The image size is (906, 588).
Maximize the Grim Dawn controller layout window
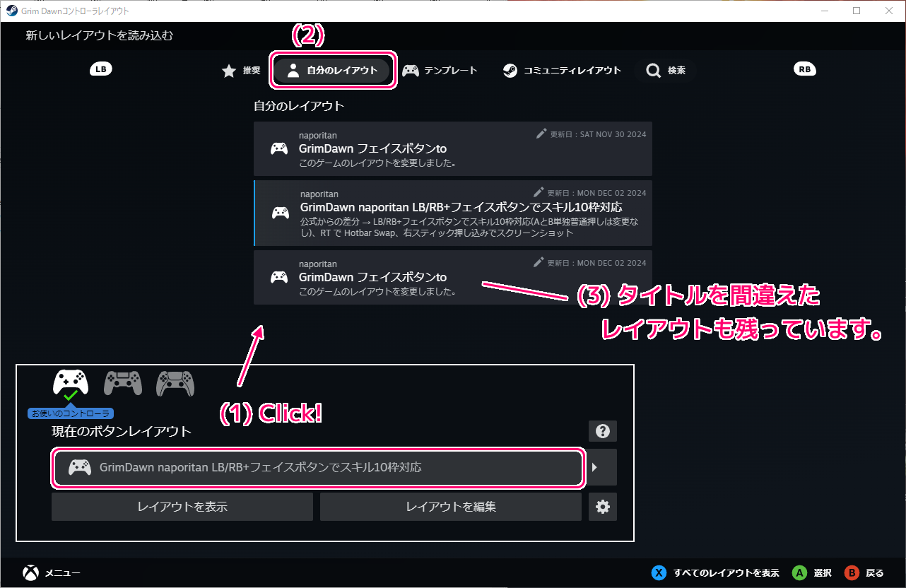pos(857,11)
